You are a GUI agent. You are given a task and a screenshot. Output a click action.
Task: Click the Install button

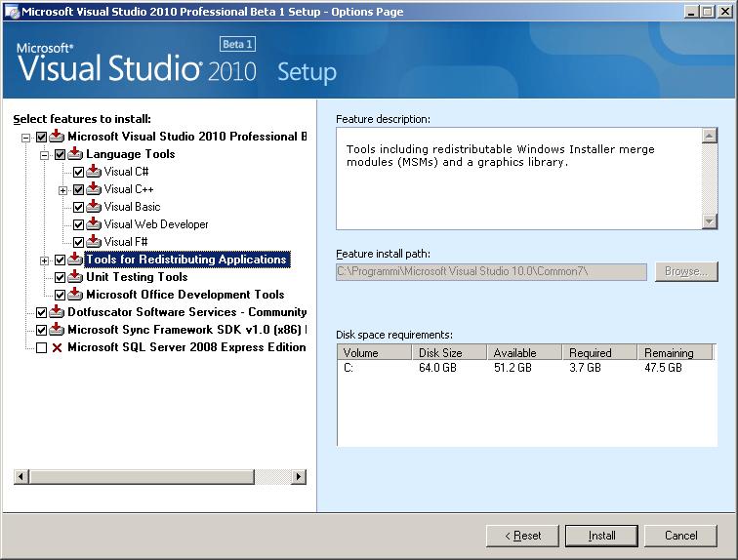[601, 536]
